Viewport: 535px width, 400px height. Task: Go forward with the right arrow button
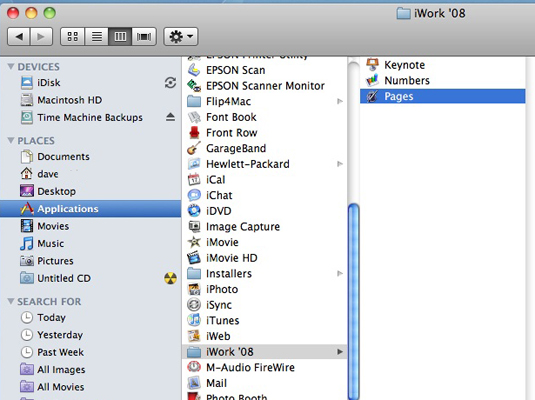point(41,36)
